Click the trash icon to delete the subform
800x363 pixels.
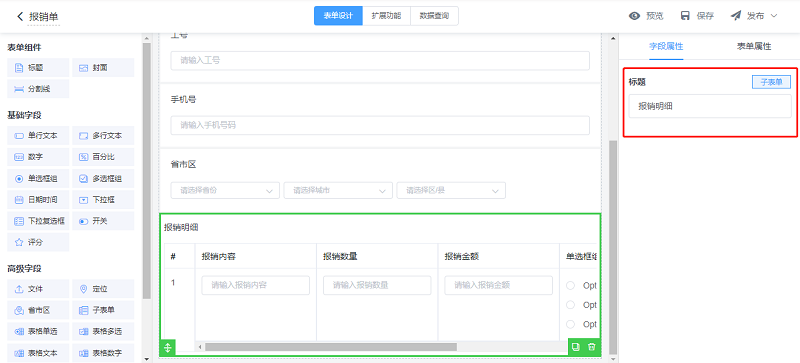[591, 347]
